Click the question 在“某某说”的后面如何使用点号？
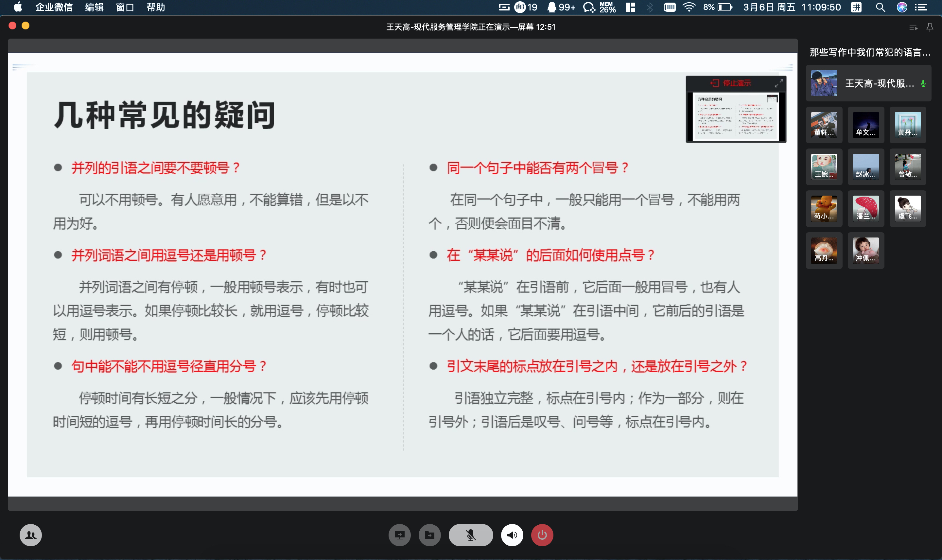This screenshot has height=560, width=942. 551,255
